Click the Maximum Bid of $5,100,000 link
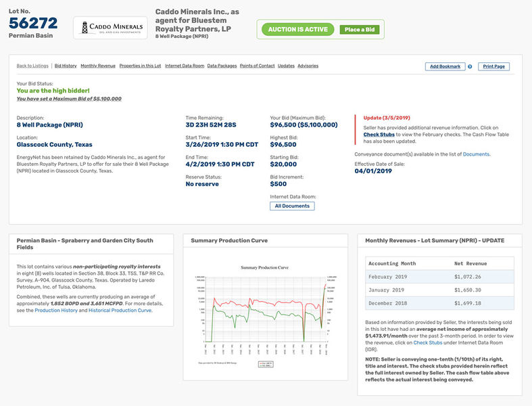The image size is (532, 406). [x=69, y=99]
